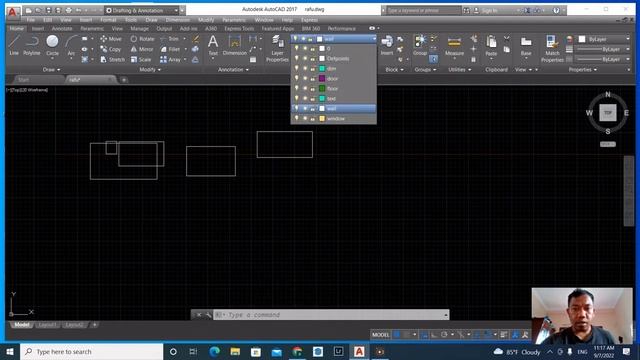Expand the Utilities panel

(460, 70)
